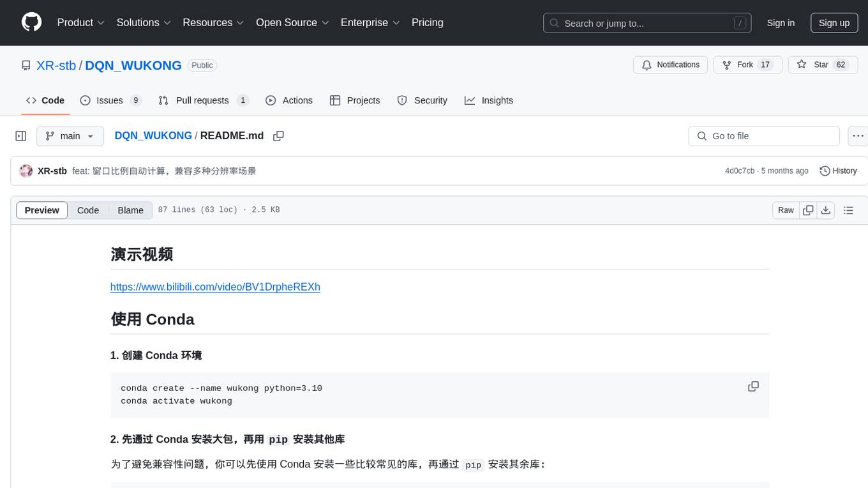
Task: Click the Star count 62
Action: tap(841, 65)
